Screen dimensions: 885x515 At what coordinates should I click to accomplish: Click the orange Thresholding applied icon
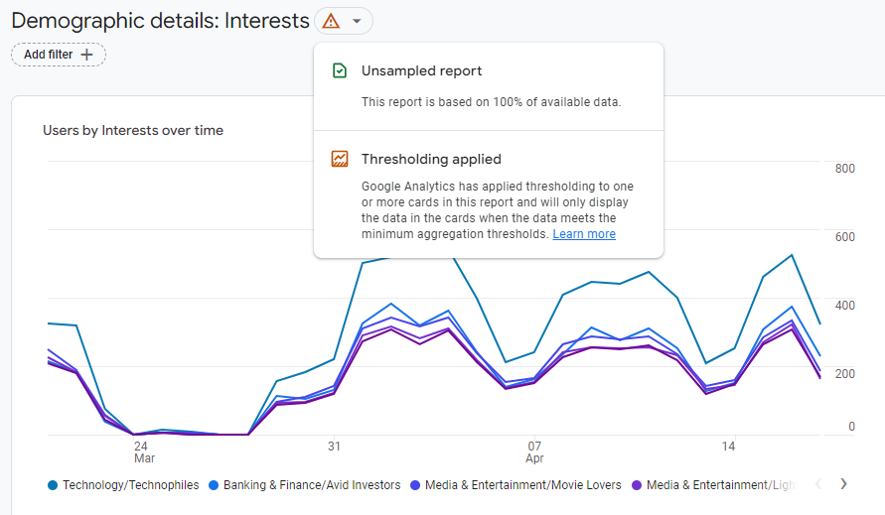[340, 159]
